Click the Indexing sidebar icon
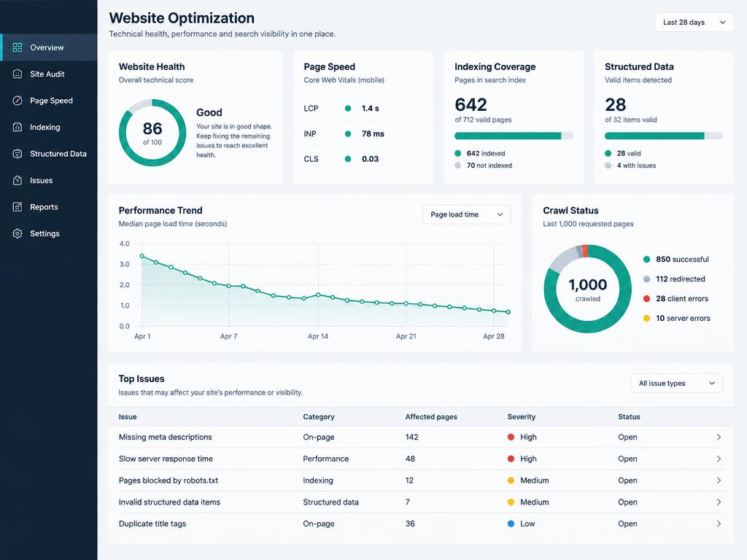 [18, 127]
